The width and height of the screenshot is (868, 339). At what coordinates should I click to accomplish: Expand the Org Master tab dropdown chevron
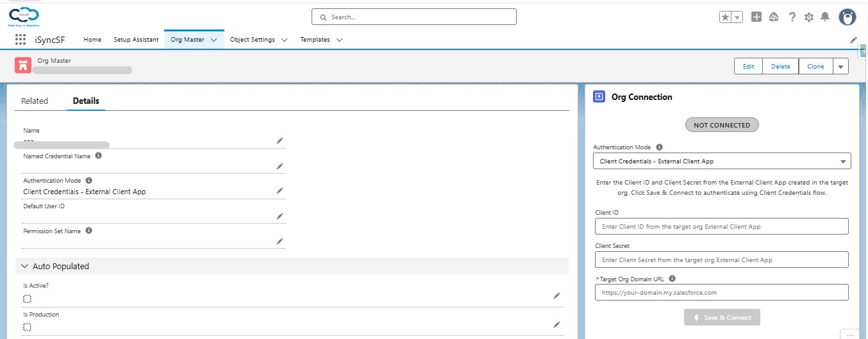(x=214, y=40)
